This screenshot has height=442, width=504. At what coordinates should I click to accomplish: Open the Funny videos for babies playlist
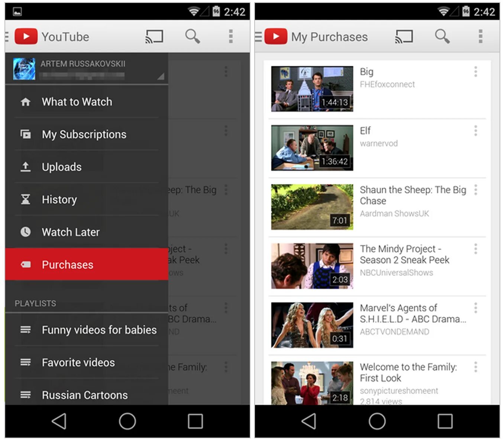click(x=87, y=330)
